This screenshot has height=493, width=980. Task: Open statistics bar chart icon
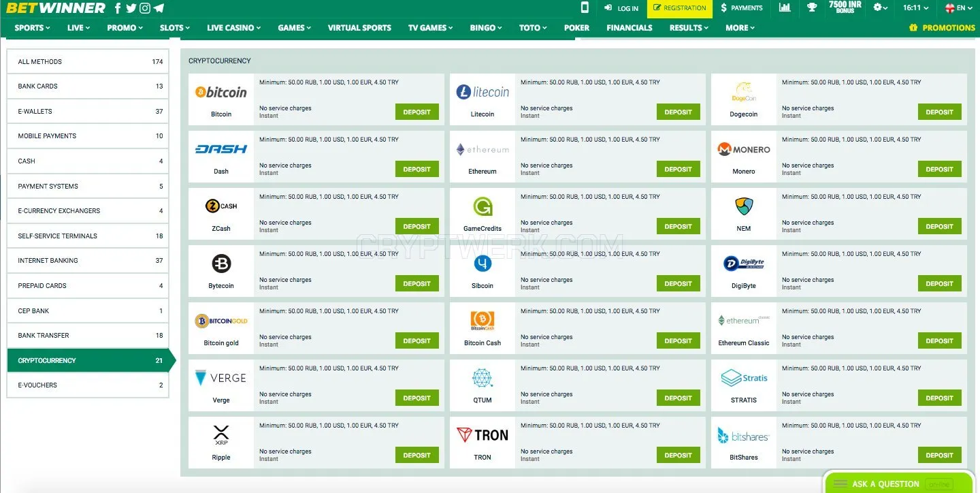pos(785,7)
